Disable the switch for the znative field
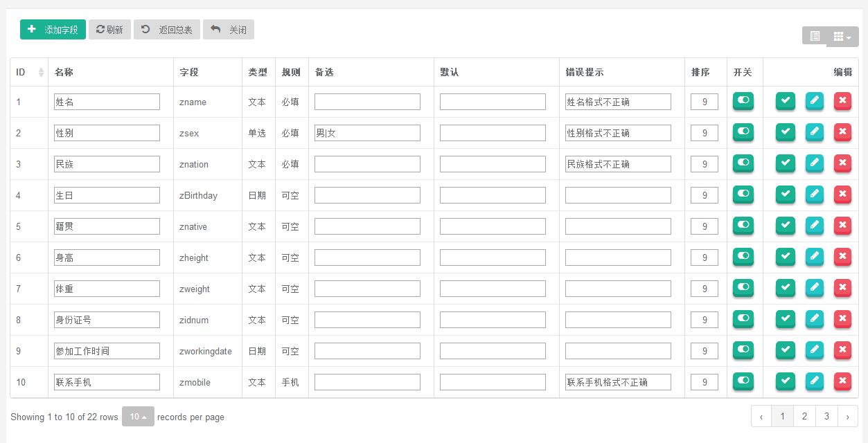This screenshot has height=443, width=868. pos(743,226)
